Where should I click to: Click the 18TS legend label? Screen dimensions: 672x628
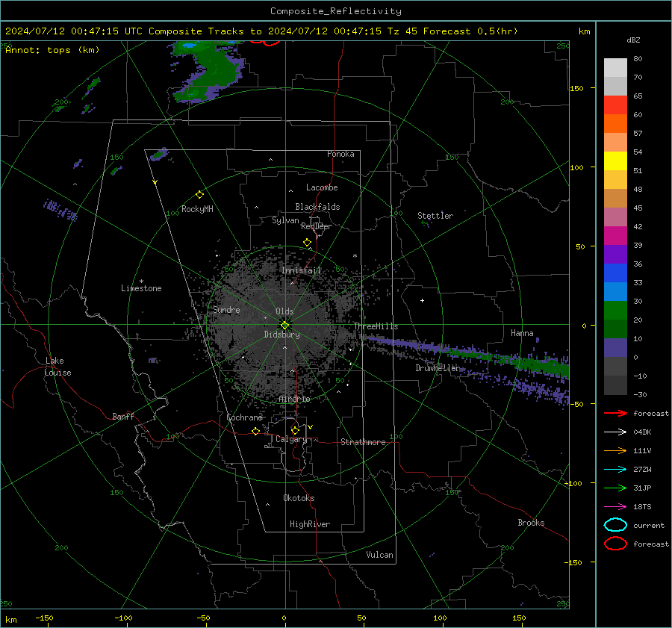(642, 507)
